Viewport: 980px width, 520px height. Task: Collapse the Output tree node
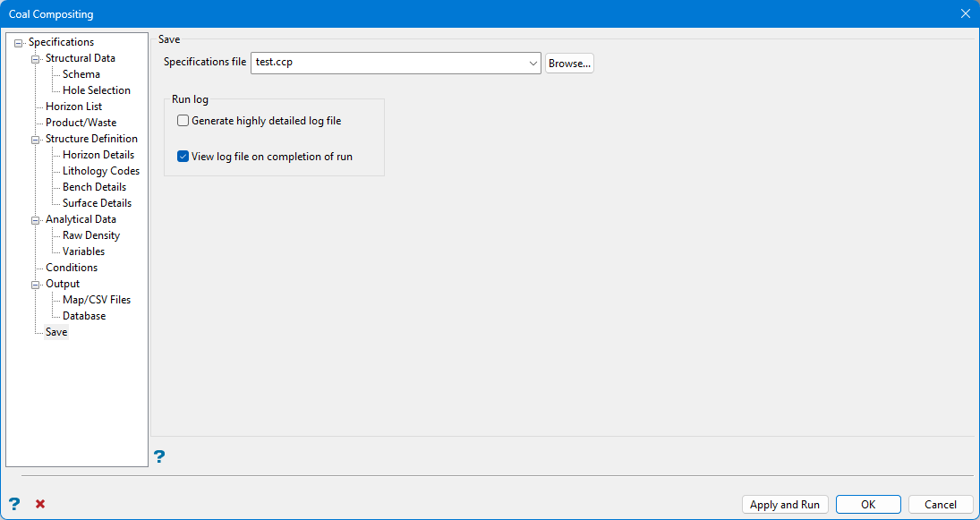click(36, 285)
